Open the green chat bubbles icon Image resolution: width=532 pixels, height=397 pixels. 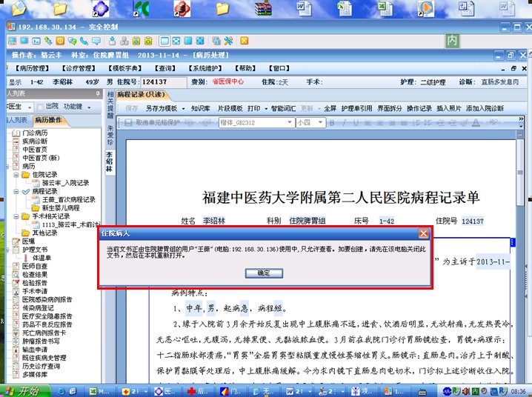point(72,41)
